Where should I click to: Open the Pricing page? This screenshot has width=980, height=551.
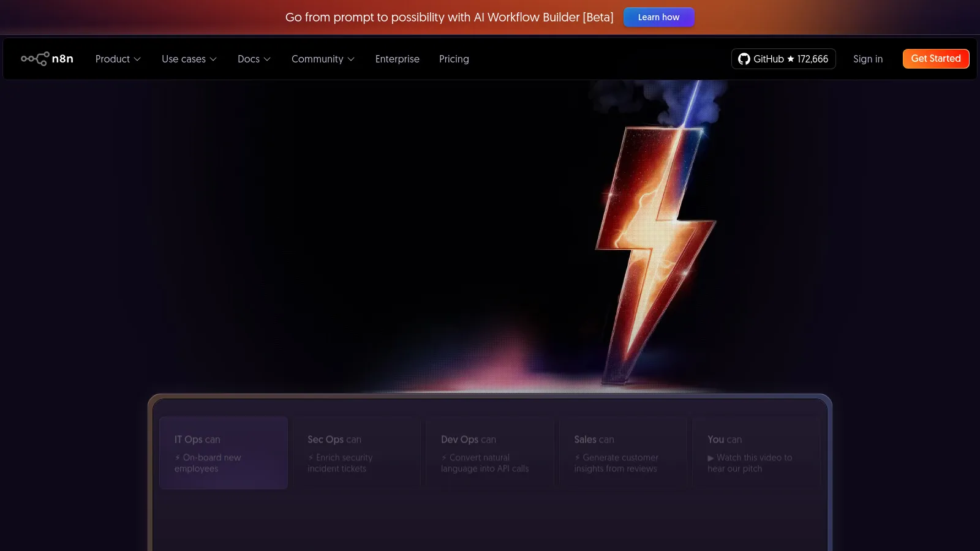[x=454, y=59]
